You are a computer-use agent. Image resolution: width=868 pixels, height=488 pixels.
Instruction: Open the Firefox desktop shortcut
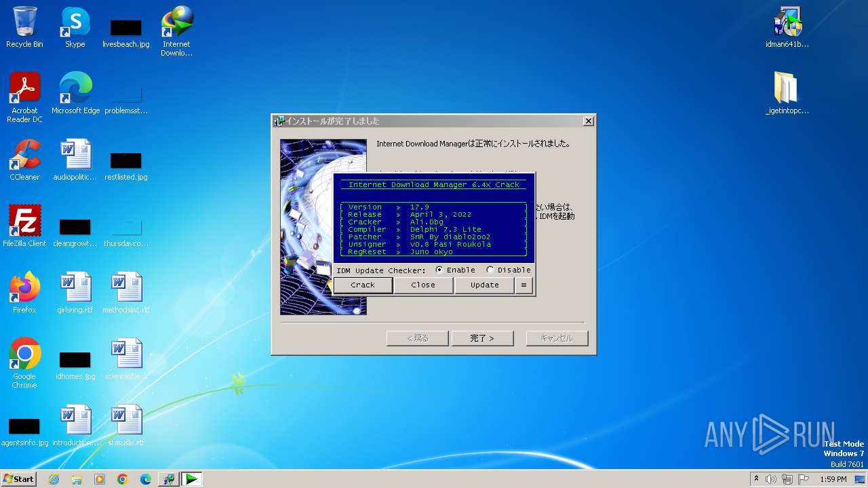click(24, 293)
